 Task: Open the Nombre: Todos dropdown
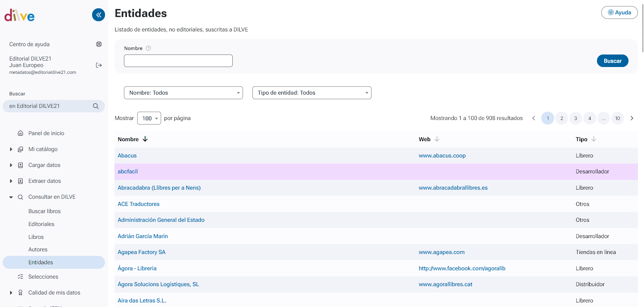[x=183, y=93]
